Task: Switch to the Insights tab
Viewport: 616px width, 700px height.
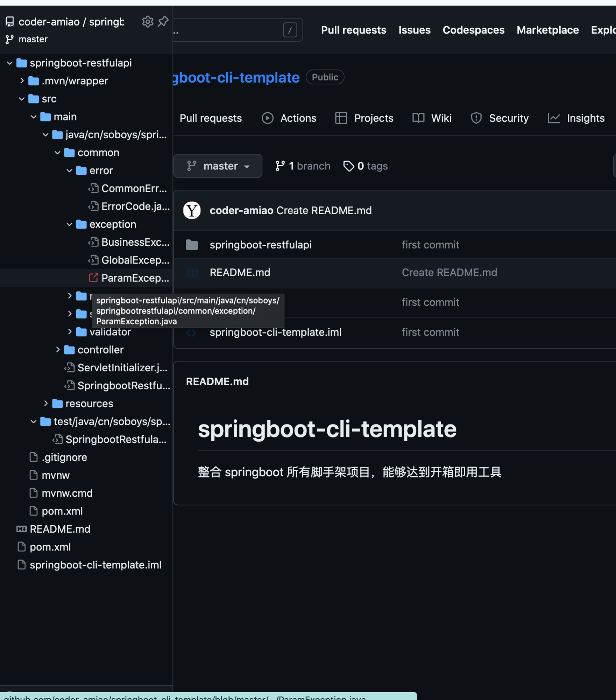Action: coord(576,118)
